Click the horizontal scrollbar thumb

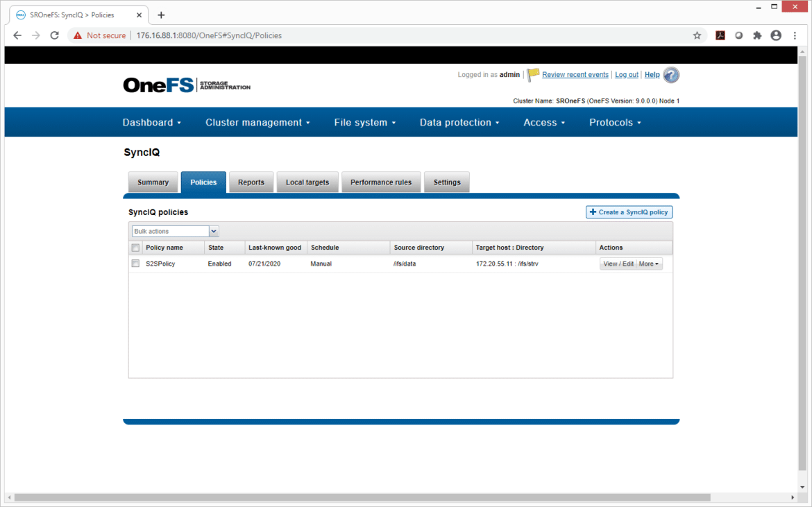tap(362, 497)
